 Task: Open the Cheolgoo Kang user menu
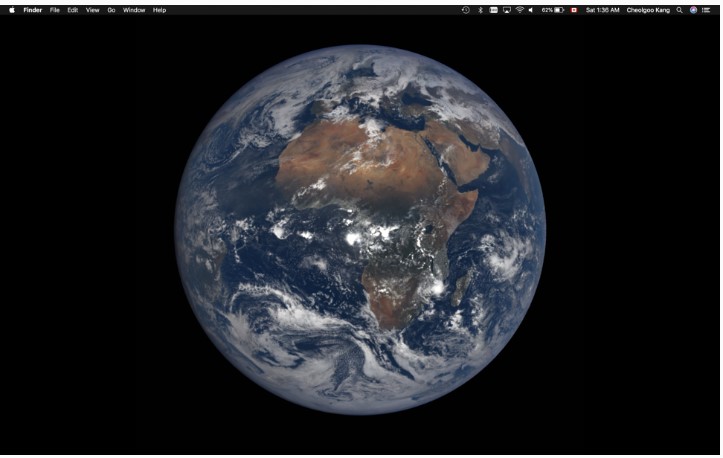point(648,10)
